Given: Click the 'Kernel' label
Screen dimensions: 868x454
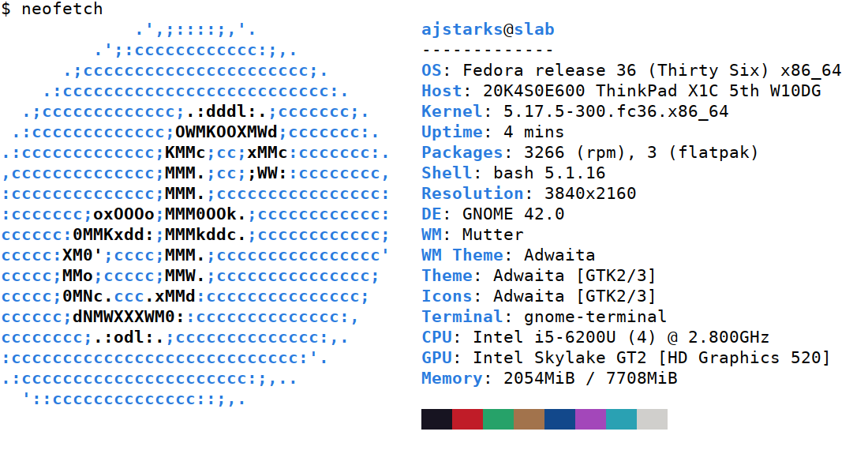Looking at the screenshot, I should (451, 111).
